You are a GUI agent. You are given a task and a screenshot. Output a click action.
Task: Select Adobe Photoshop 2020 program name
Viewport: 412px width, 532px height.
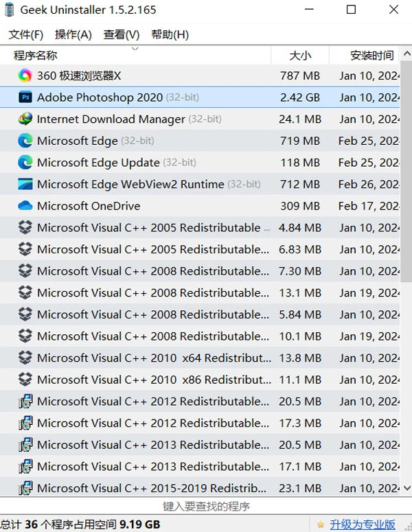pyautogui.click(x=100, y=97)
